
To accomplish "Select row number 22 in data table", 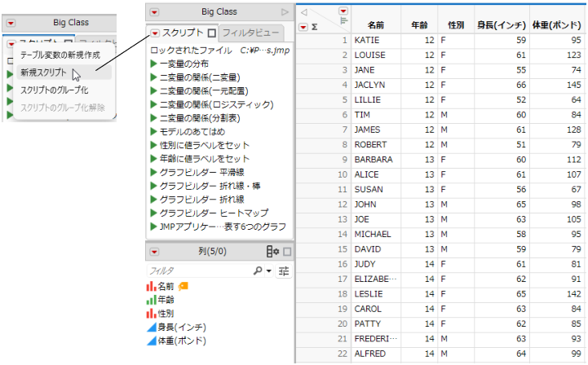I will pos(324,354).
